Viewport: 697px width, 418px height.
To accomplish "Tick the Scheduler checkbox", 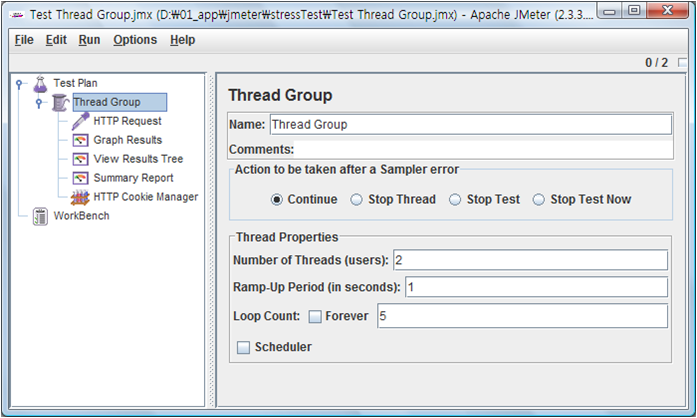I will click(x=243, y=347).
